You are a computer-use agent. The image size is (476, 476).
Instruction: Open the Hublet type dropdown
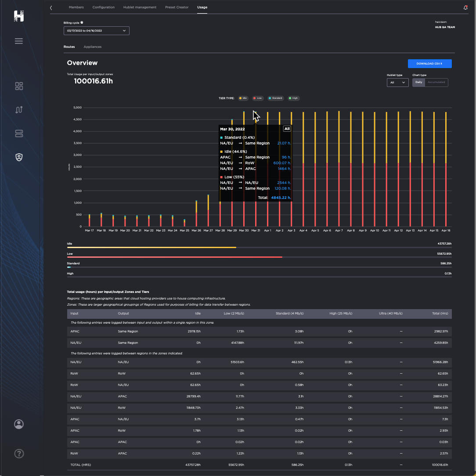pos(397,83)
